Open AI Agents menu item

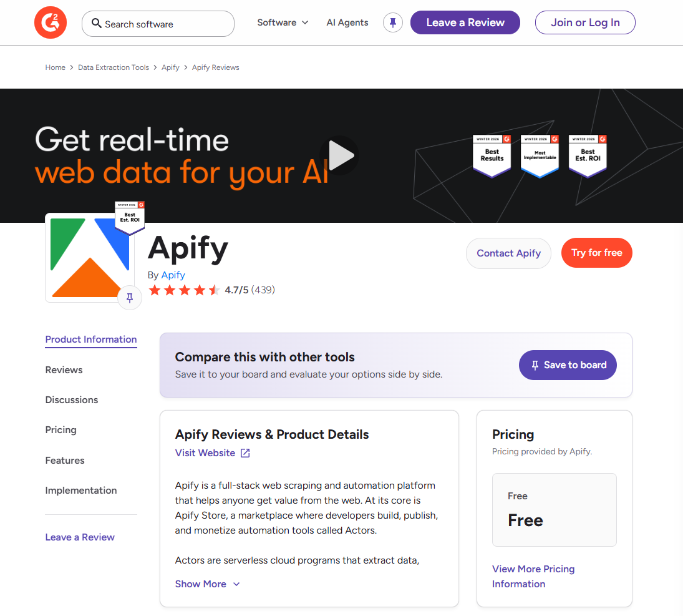coord(347,22)
